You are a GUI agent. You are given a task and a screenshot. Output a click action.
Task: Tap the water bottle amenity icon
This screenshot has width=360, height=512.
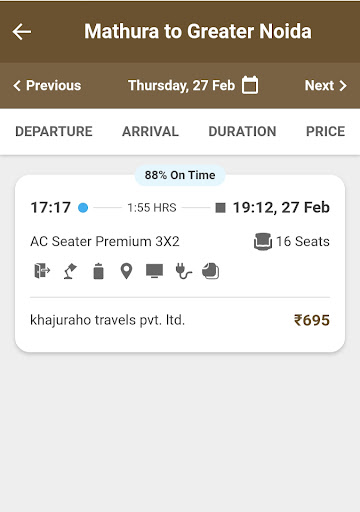98,271
